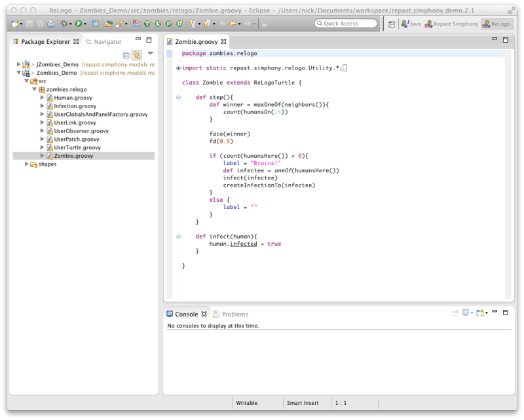Click the Quick Access search field
524x420 pixels.
point(346,24)
